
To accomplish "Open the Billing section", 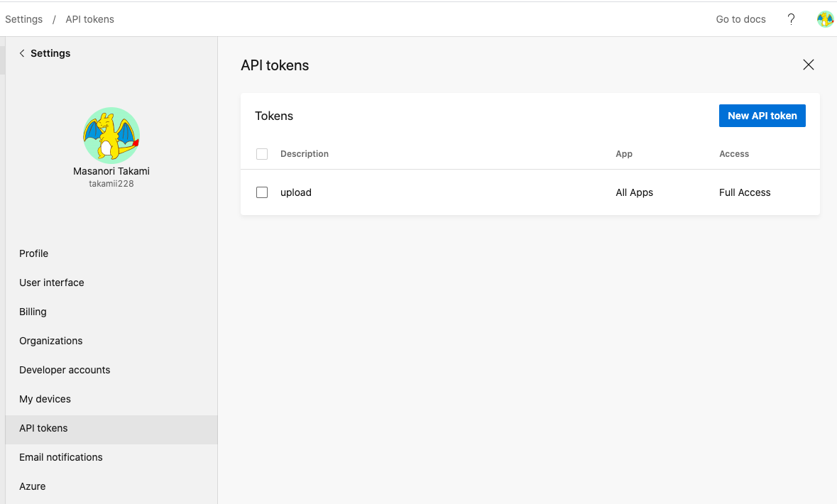I will pyautogui.click(x=33, y=312).
